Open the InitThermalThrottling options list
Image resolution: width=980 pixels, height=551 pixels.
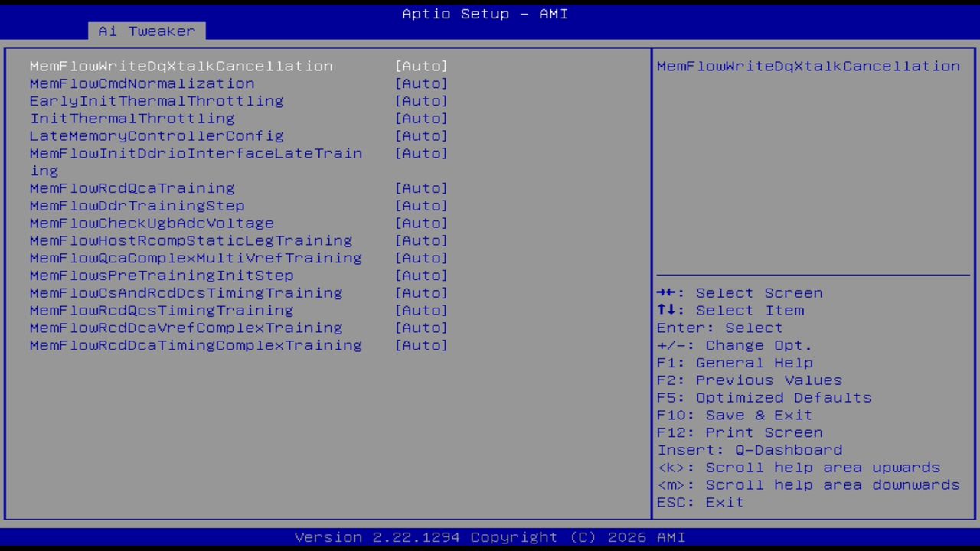pos(421,118)
